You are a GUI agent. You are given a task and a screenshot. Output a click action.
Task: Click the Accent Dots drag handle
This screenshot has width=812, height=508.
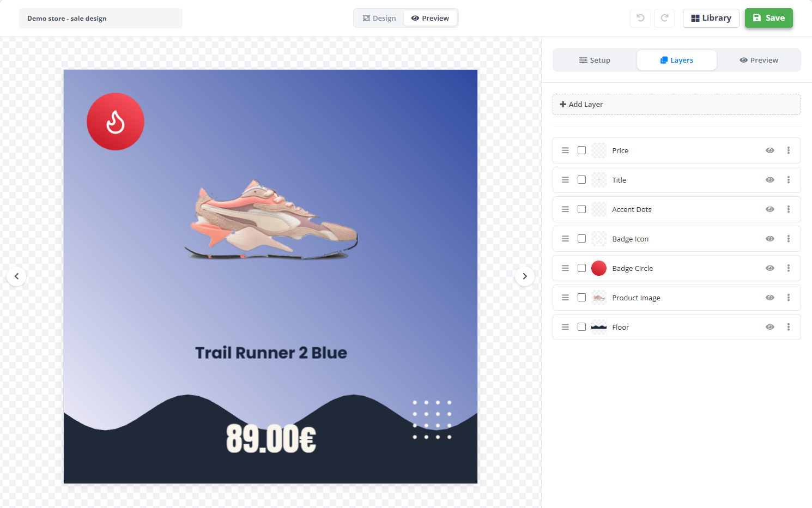point(566,209)
